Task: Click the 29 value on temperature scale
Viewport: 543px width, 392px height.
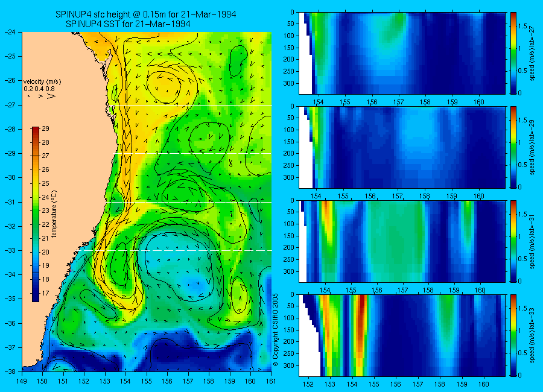Action: [x=45, y=128]
